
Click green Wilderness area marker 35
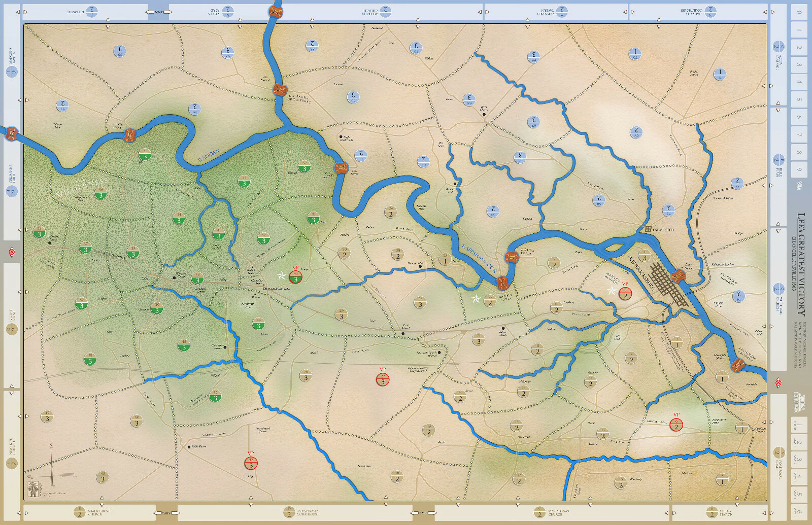[x=145, y=155]
